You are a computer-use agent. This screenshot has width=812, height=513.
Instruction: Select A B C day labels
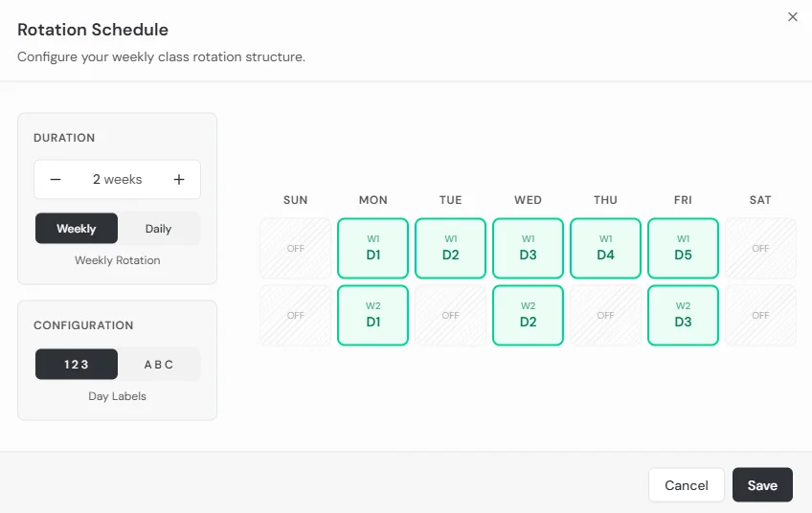[x=158, y=364]
